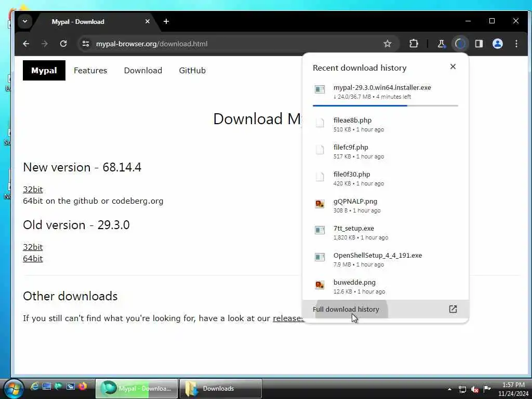This screenshot has height=399, width=532.
Task: Reload the Mypal download page
Action: [63, 44]
